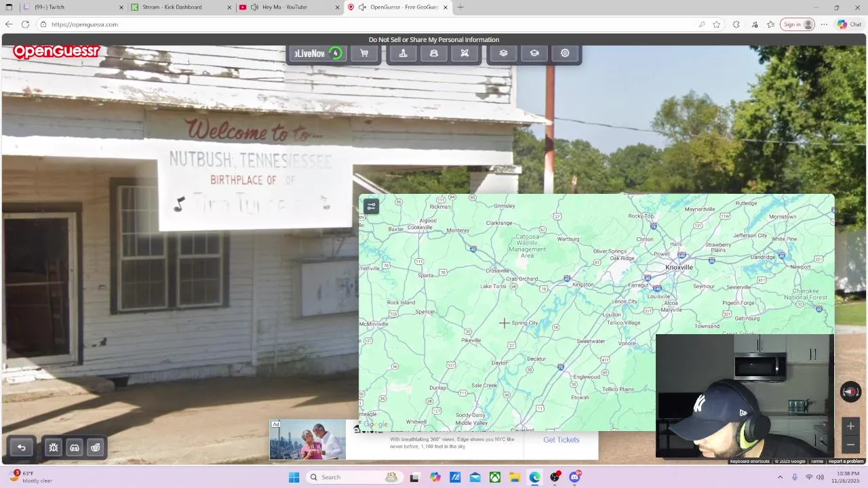Click the bug report icon
868x488 pixels.
click(x=54, y=447)
